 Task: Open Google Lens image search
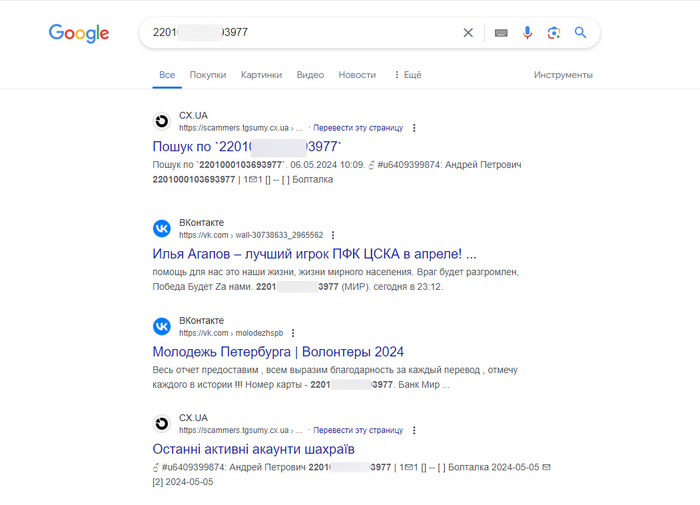point(553,33)
